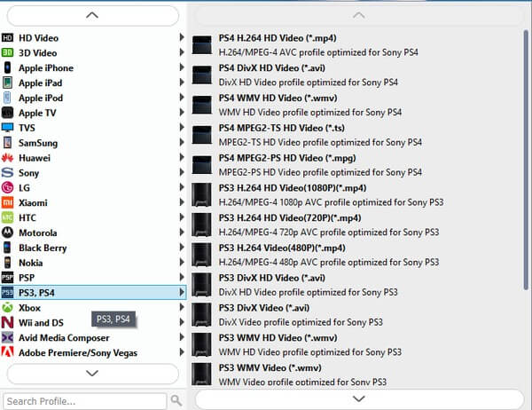This screenshot has height=410, width=532.
Task: Click the Avid Media Composer icon
Action: [x=7, y=337]
